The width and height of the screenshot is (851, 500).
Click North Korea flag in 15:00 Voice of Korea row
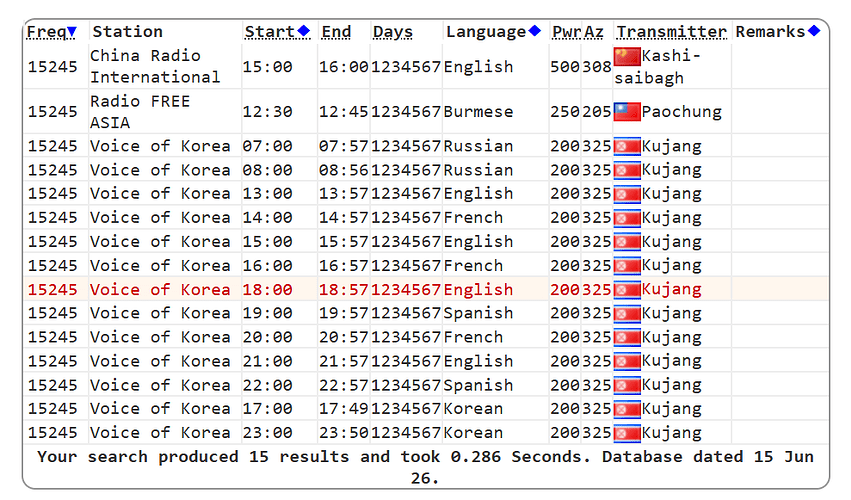[627, 242]
